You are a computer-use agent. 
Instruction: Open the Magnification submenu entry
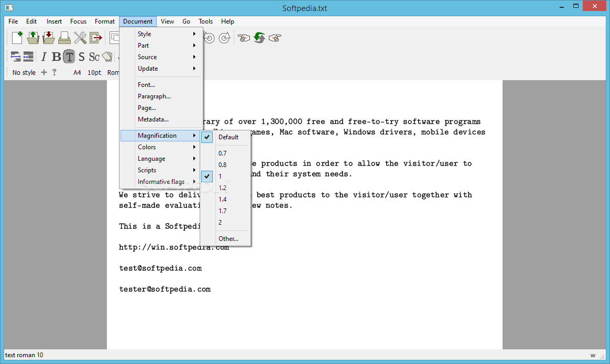[x=160, y=135]
